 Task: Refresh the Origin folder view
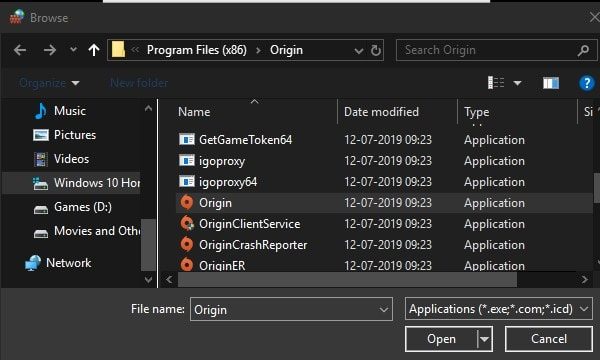click(x=376, y=50)
